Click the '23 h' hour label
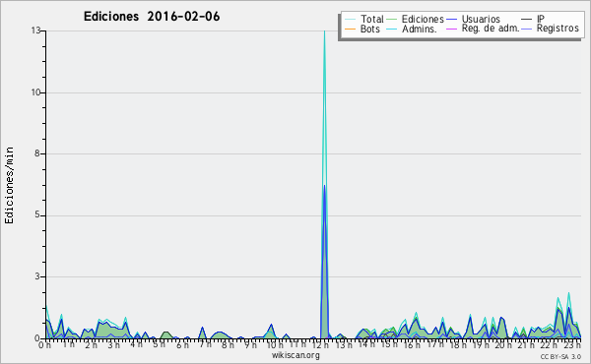 572,344
